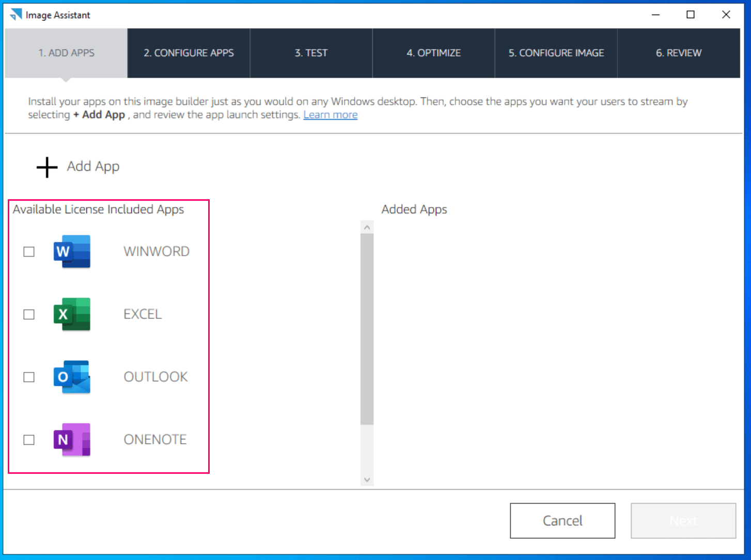
Task: Click the scrollbar down arrow in Added Apps
Action: click(367, 479)
